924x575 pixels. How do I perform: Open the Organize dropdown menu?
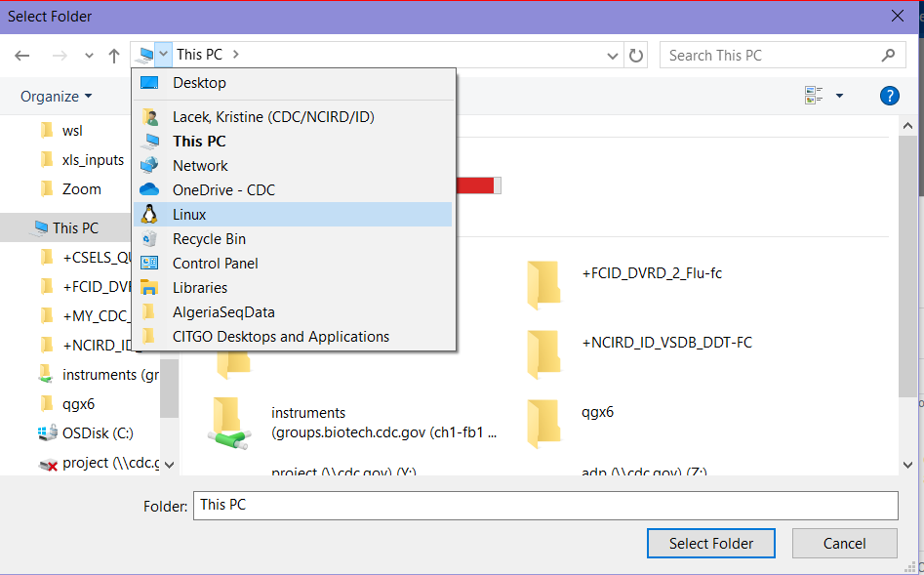(56, 96)
